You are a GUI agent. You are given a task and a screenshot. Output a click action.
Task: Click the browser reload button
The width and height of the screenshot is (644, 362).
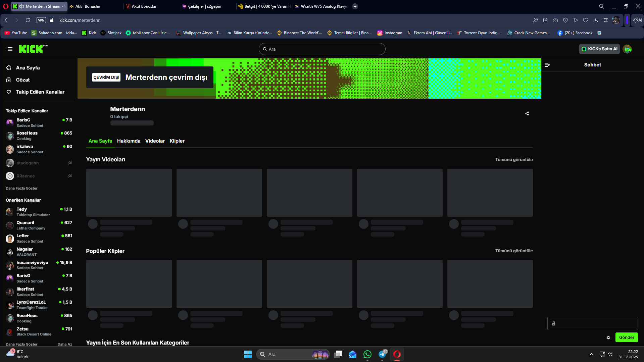tap(28, 20)
